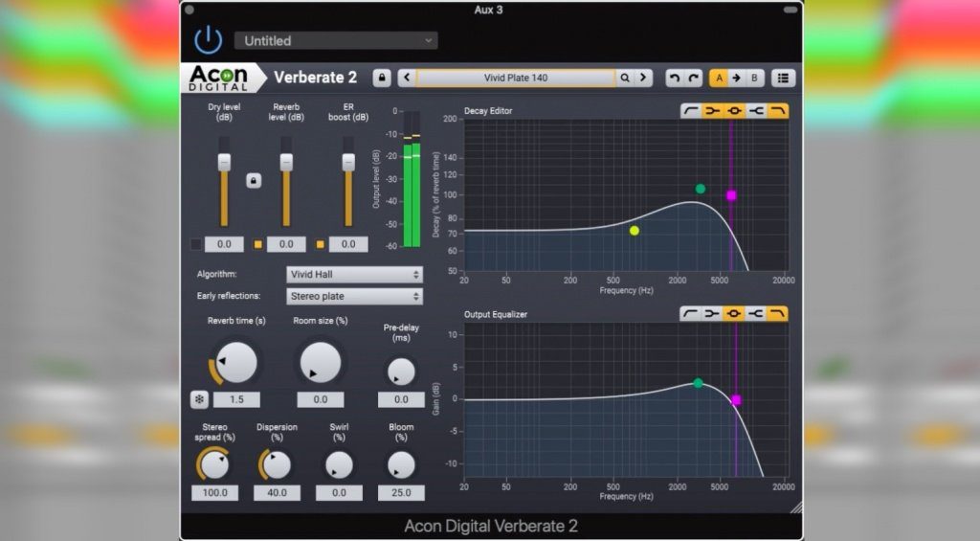This screenshot has width=980, height=541.
Task: Search presets with magnifier icon
Action: tap(624, 79)
